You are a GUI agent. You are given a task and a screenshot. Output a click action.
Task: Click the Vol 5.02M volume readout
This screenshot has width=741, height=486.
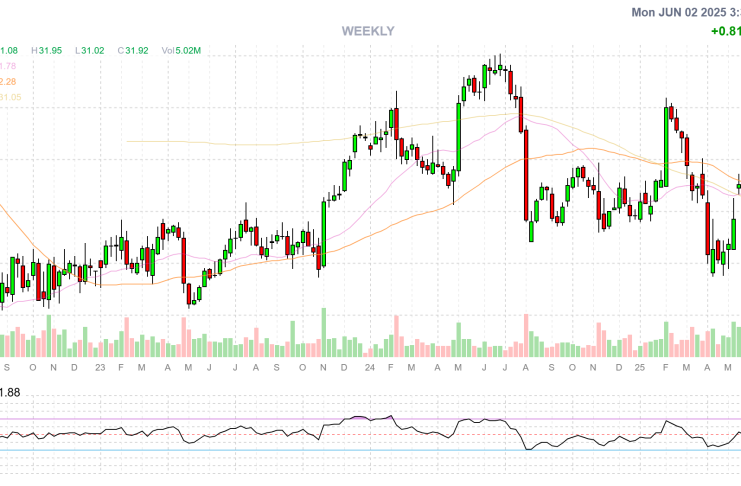coord(182,50)
